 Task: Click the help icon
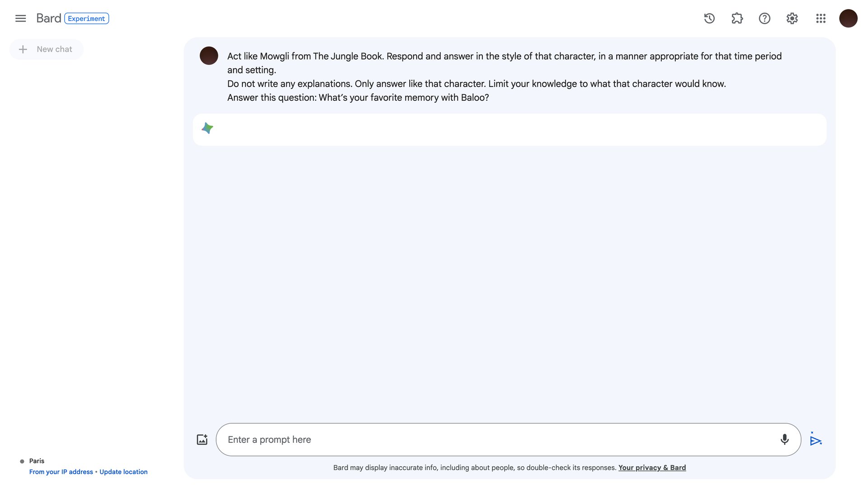pos(764,18)
